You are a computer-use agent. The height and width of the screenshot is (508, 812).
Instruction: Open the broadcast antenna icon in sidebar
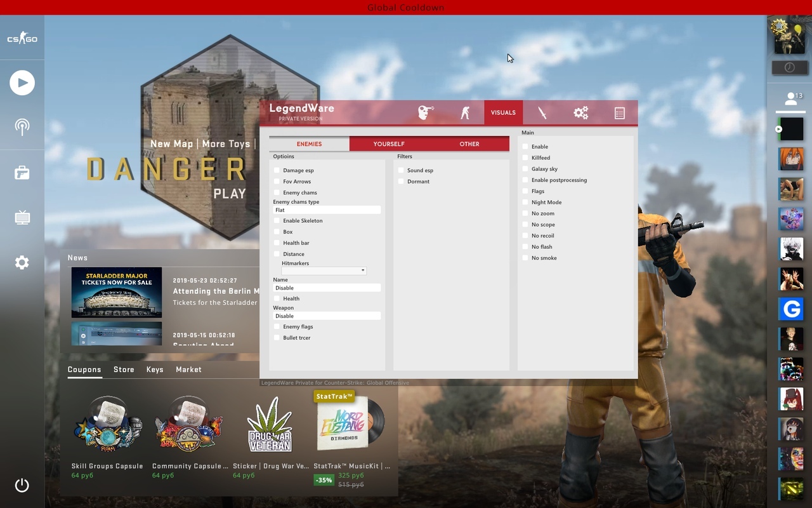pos(22,126)
